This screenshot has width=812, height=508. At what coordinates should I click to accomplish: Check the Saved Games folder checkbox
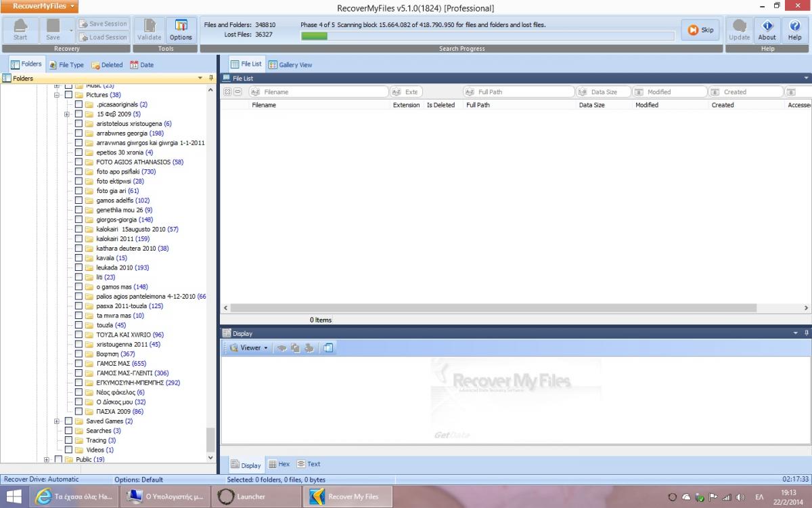68,421
